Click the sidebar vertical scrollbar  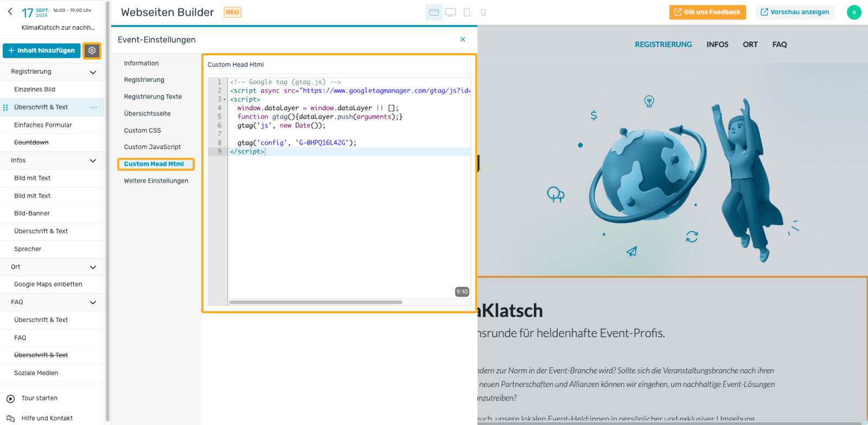[x=107, y=211]
